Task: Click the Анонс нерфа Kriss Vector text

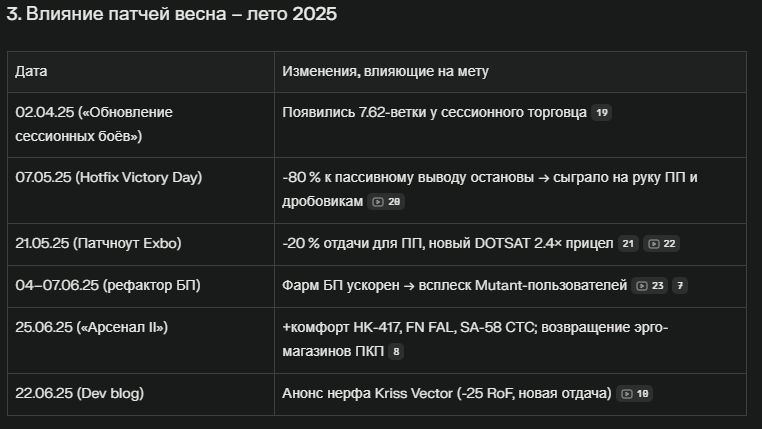Action: (x=447, y=393)
